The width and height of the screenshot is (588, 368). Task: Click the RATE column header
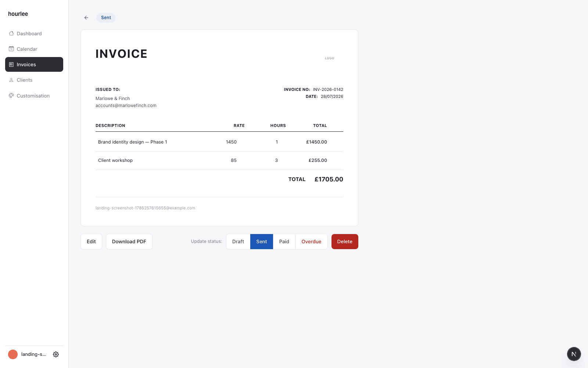pos(239,126)
